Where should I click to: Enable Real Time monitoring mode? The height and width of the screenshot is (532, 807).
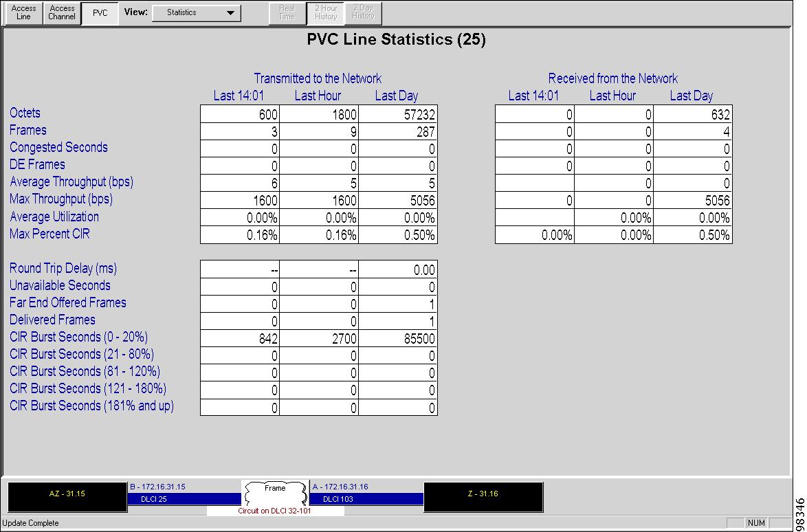click(286, 12)
